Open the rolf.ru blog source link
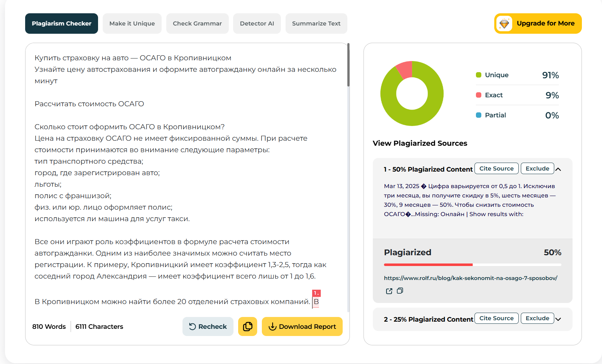 pyautogui.click(x=471, y=278)
